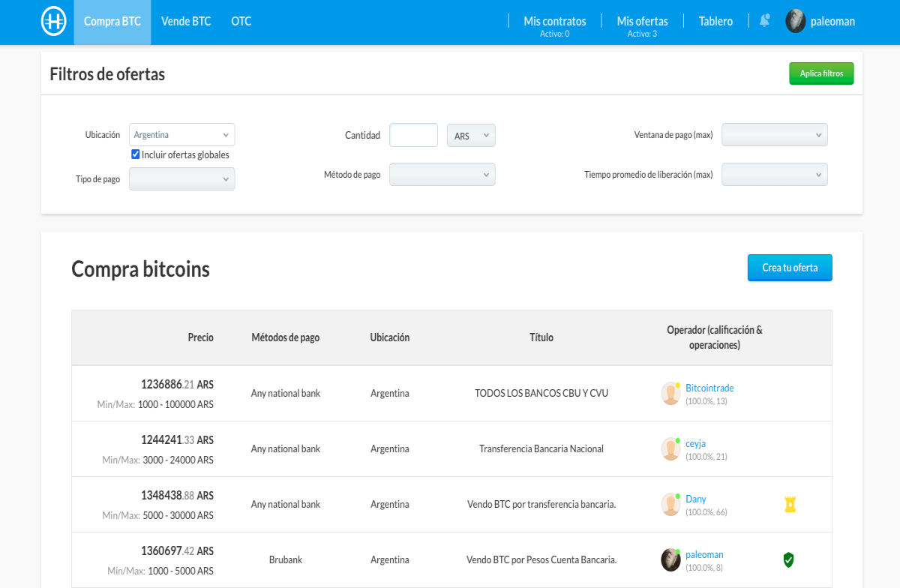This screenshot has height=588, width=900.
Task: Click the green shield badge for paleoman
Action: click(788, 559)
